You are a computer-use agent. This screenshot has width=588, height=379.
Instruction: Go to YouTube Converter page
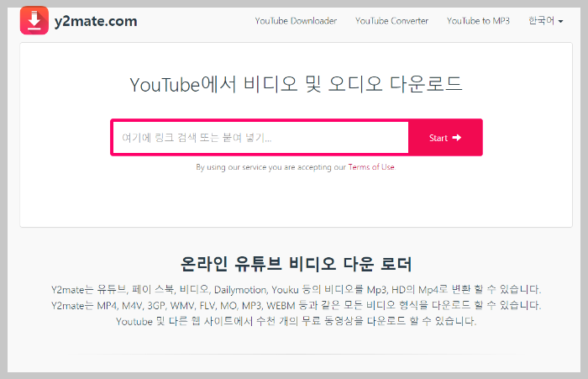[x=391, y=21]
